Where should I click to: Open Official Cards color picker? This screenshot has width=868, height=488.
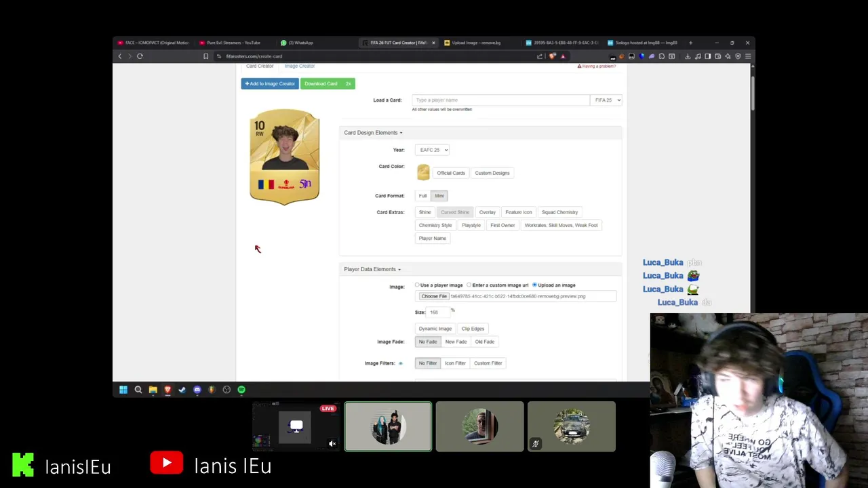[x=451, y=173]
